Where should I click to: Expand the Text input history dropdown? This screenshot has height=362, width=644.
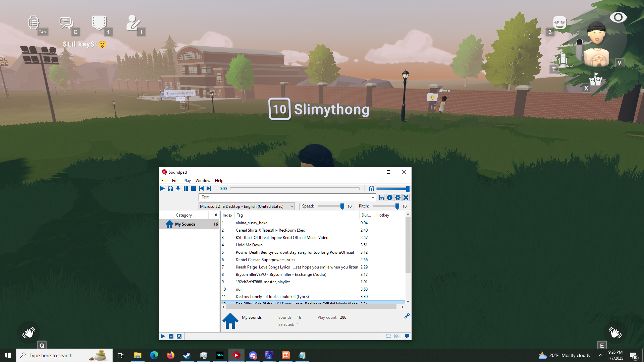[x=373, y=197]
